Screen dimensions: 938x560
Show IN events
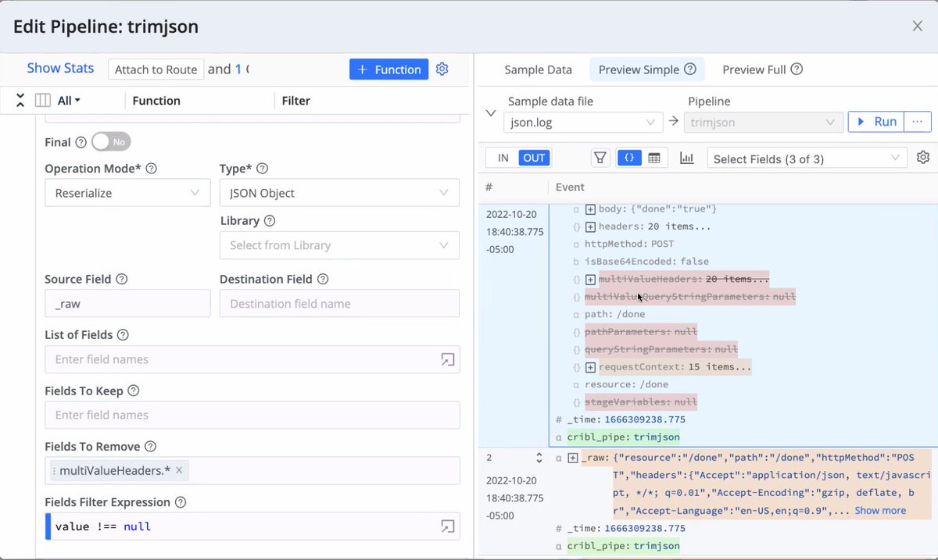pos(503,158)
